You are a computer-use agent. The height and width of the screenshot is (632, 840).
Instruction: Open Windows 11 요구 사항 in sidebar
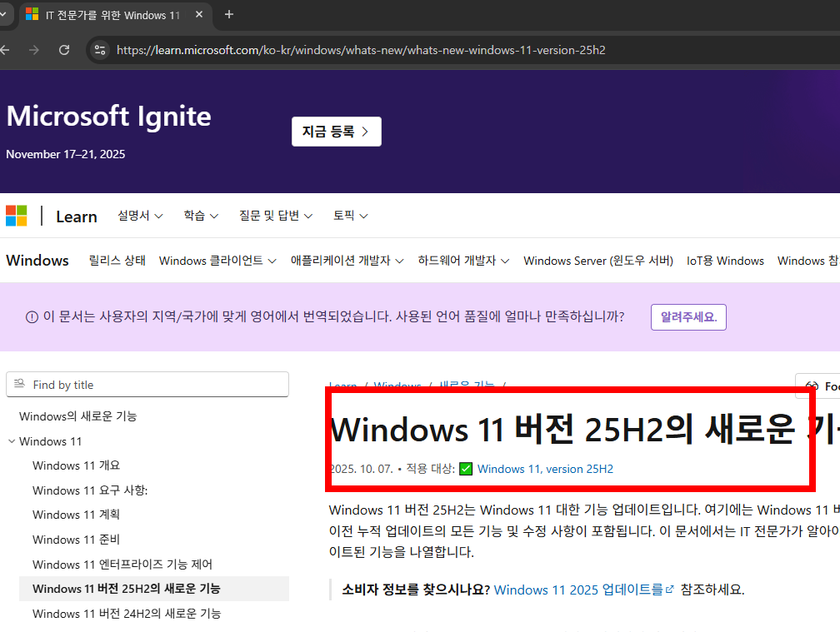point(90,490)
